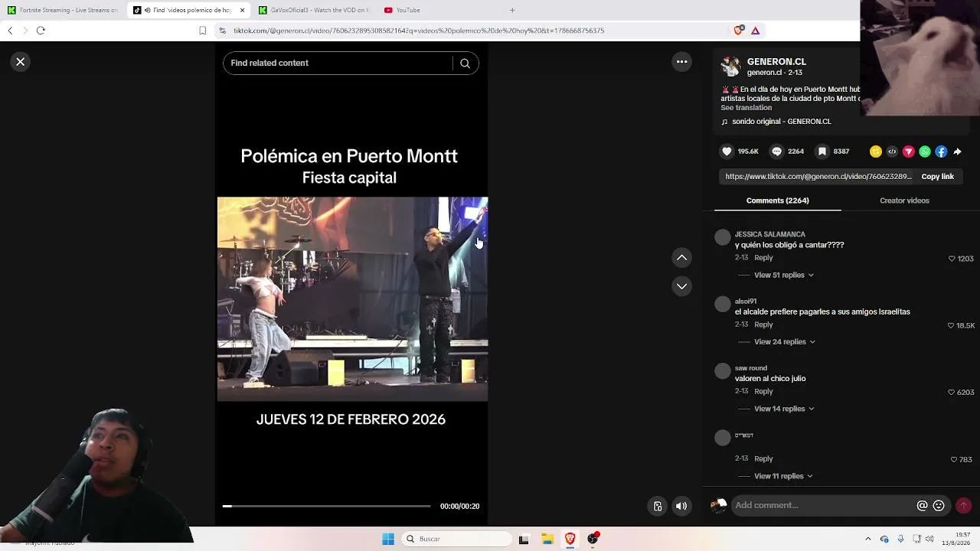Click the search magnifier in Find related content
The width and height of the screenshot is (980, 551).
(465, 64)
